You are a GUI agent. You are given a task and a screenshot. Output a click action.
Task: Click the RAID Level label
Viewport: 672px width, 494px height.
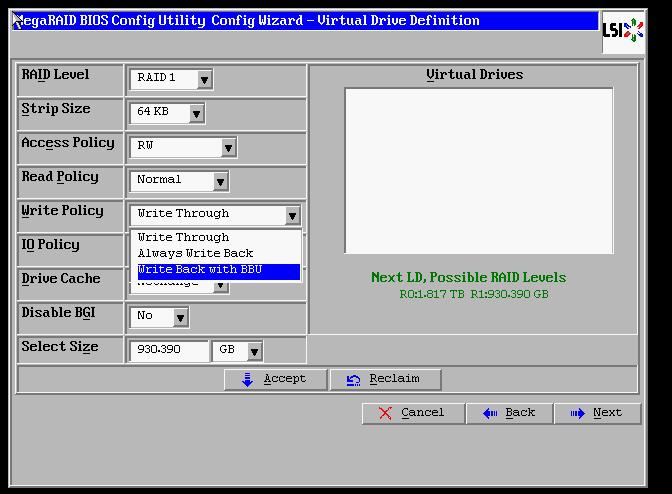coord(55,75)
